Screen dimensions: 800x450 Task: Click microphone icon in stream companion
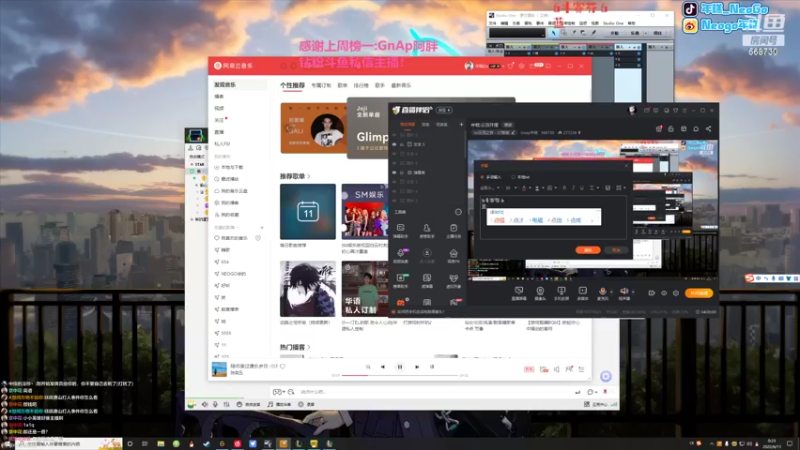pyautogui.click(x=603, y=291)
